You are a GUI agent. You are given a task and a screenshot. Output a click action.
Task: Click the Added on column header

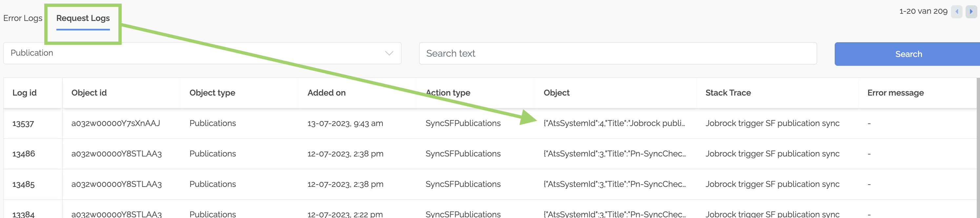pyautogui.click(x=326, y=93)
